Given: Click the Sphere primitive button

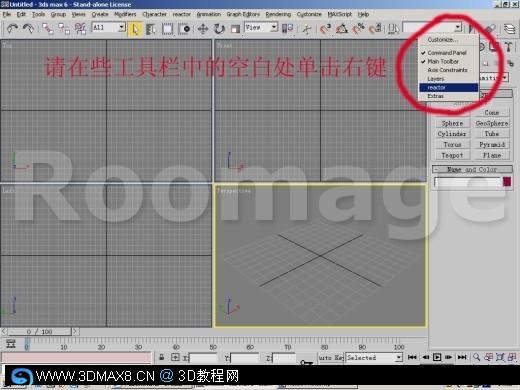Looking at the screenshot, I should [x=452, y=123].
